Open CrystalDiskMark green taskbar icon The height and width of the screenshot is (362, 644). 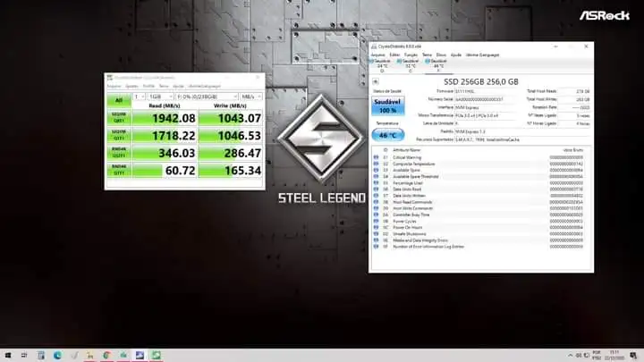156,355
